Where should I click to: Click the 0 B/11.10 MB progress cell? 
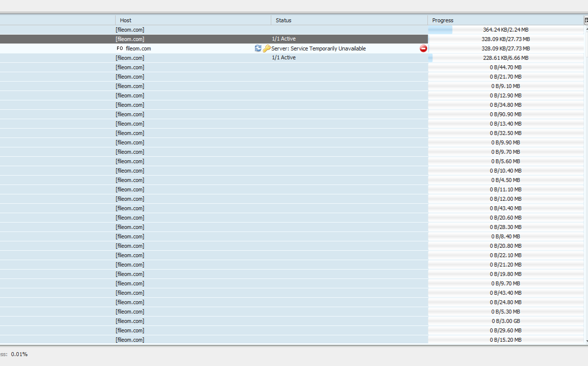tap(506, 189)
